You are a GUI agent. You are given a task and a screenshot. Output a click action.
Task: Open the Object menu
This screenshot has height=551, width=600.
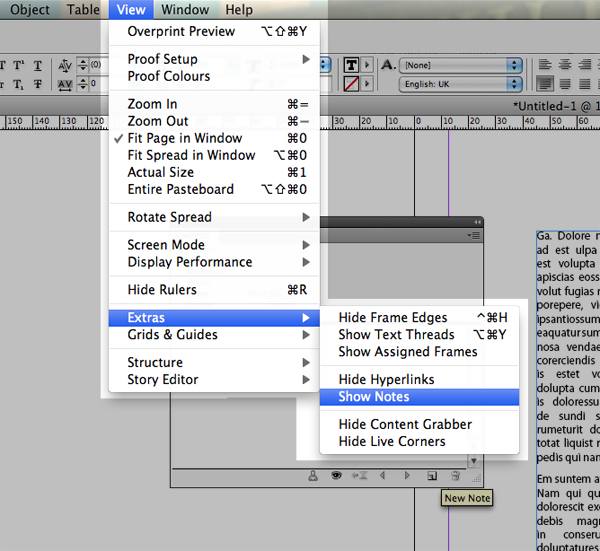point(30,10)
